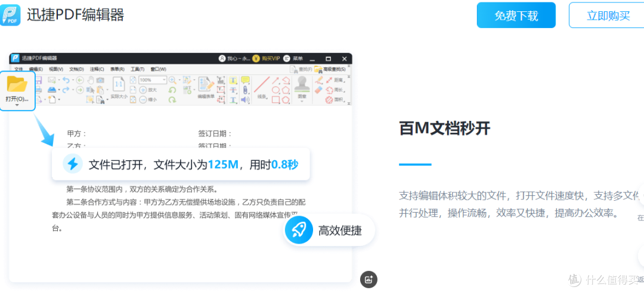644x293 pixels.
Task: Expand the scanner icon dropdown arrow
Action: tap(59, 90)
